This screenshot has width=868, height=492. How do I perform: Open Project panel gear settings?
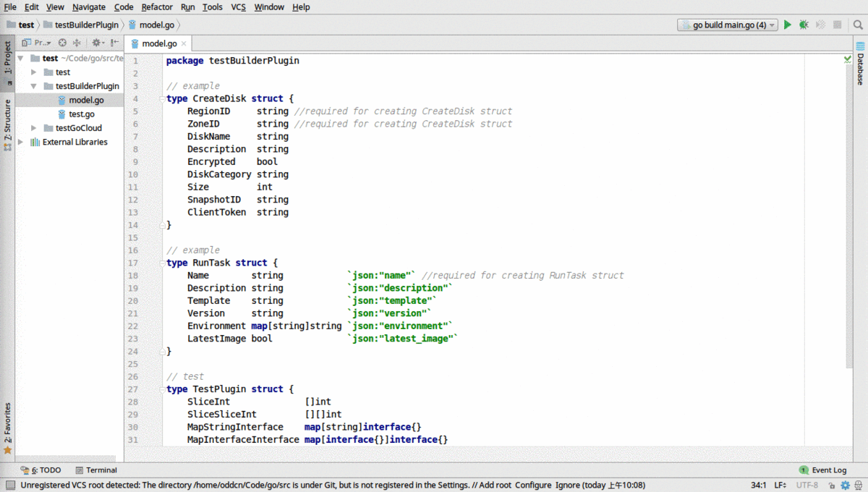[97, 43]
